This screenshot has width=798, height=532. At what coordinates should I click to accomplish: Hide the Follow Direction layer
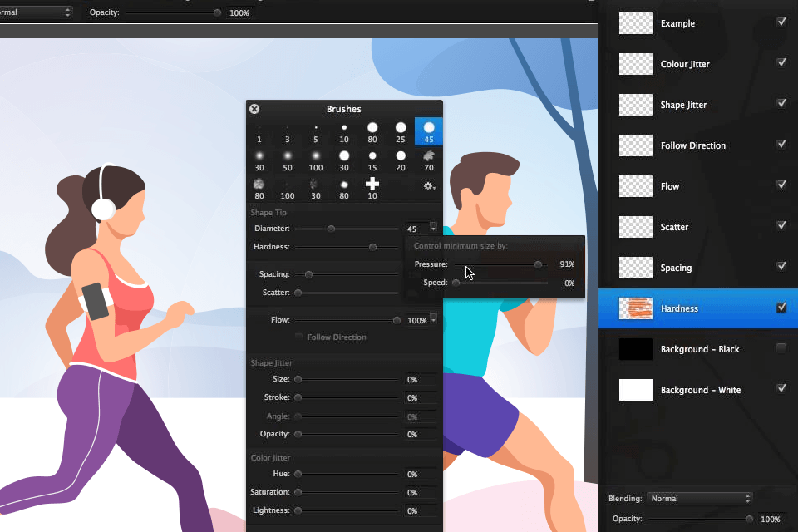(781, 144)
